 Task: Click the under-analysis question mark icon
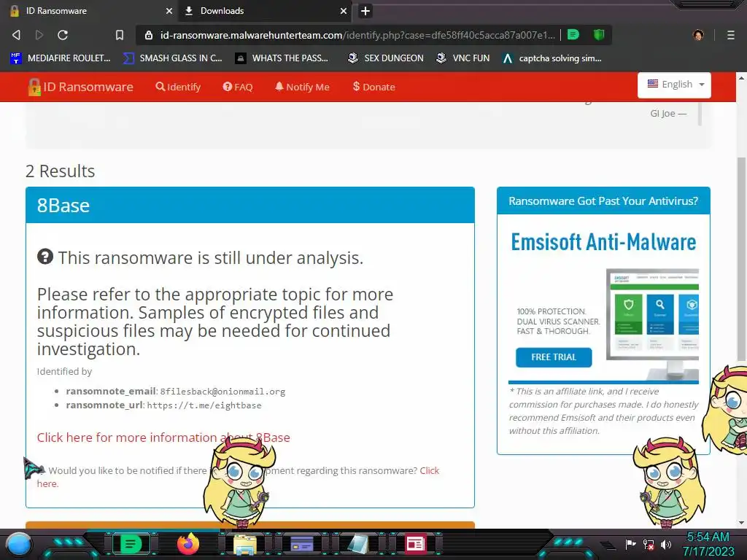(45, 257)
